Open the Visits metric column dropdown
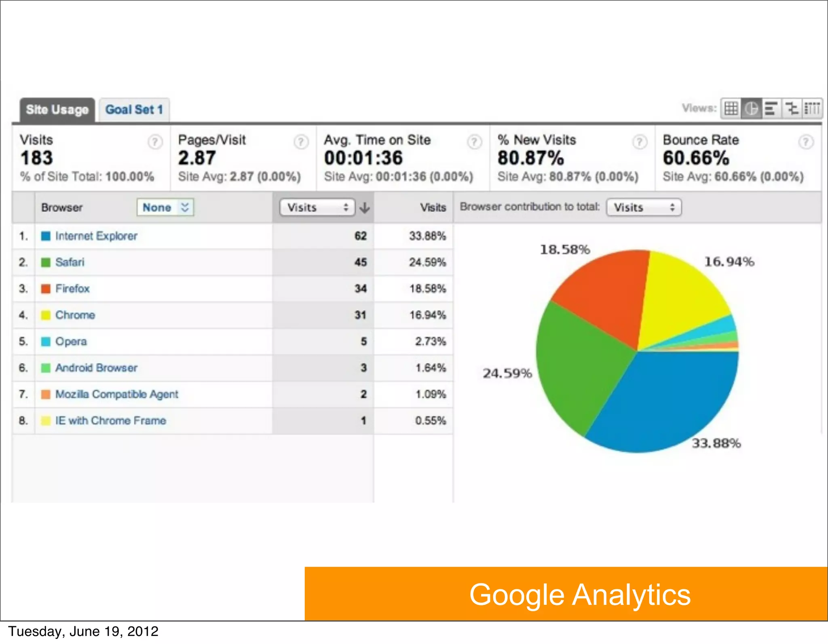The image size is (828, 644). tap(317, 207)
